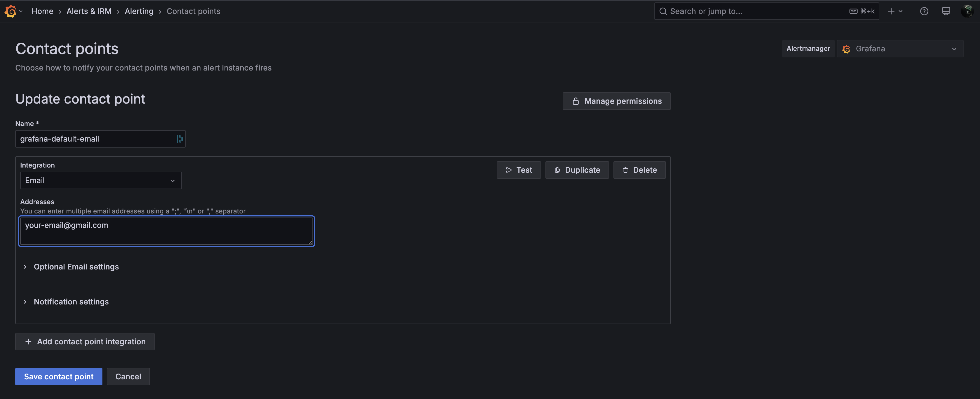Click the password manager icon in Name field
Screen dimensions: 980x399
(x=179, y=139)
